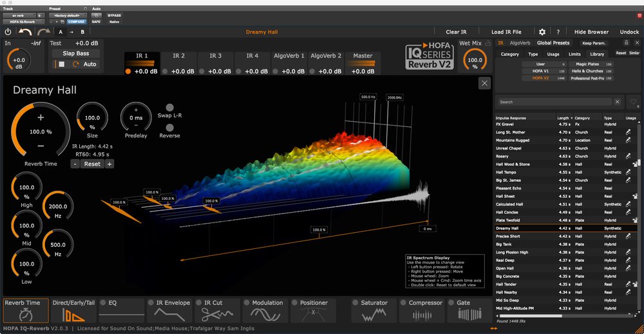Click the trash icon in the browser header

pyautogui.click(x=626, y=43)
